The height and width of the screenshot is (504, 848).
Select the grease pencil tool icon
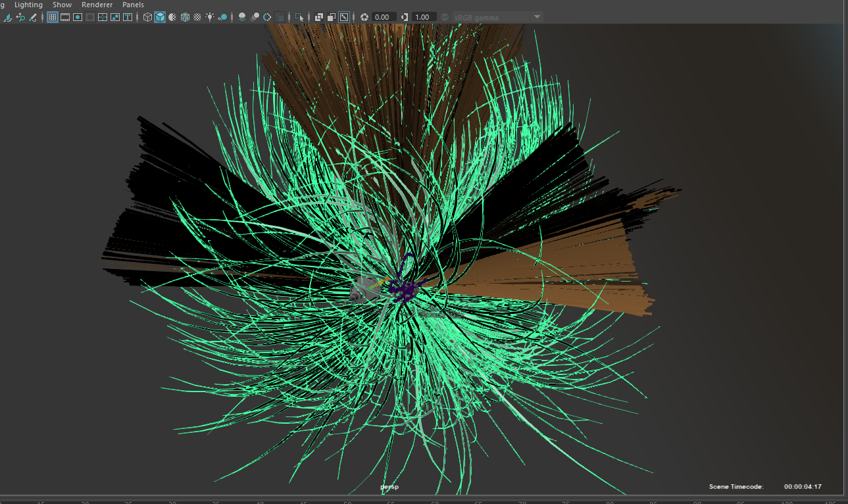click(x=33, y=17)
